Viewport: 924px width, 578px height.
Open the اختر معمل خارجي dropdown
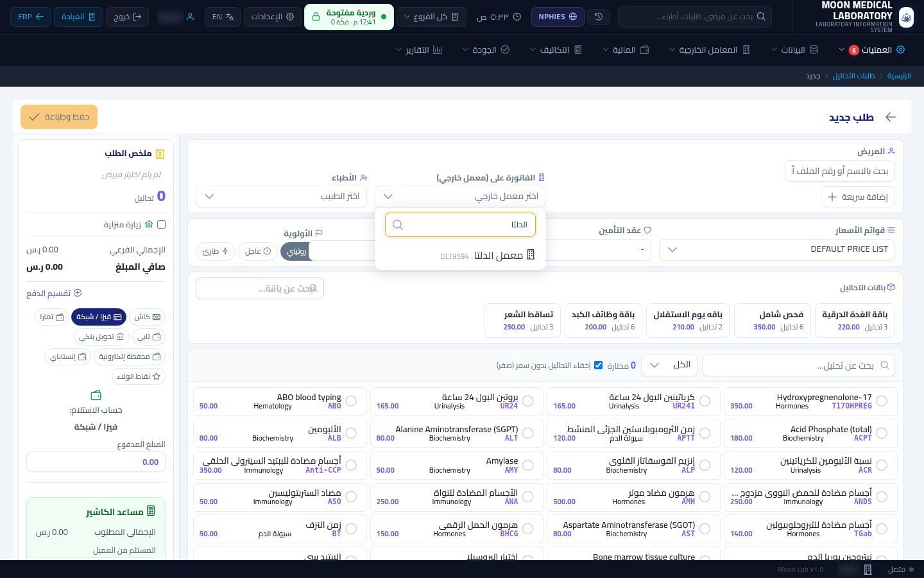(x=460, y=197)
